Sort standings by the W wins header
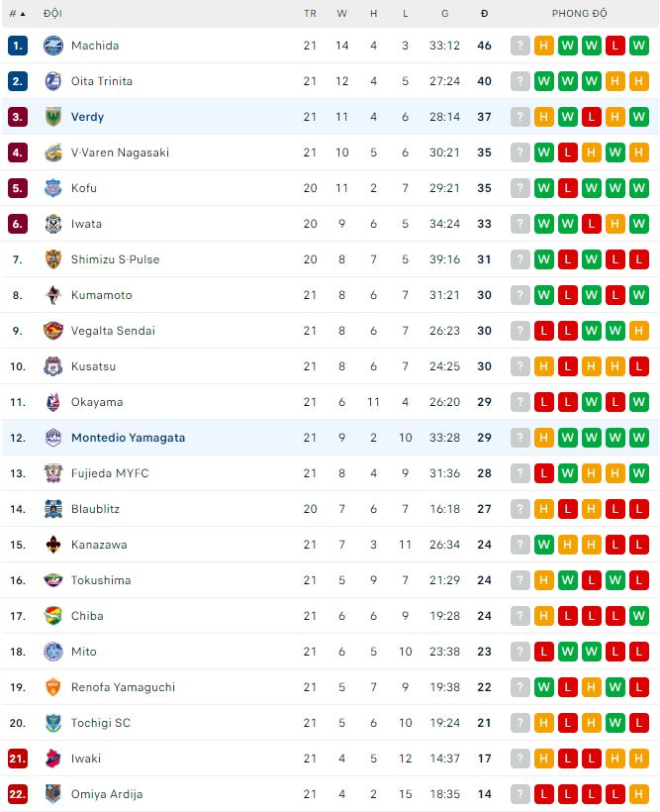This screenshot has width=660, height=812. coord(341,14)
